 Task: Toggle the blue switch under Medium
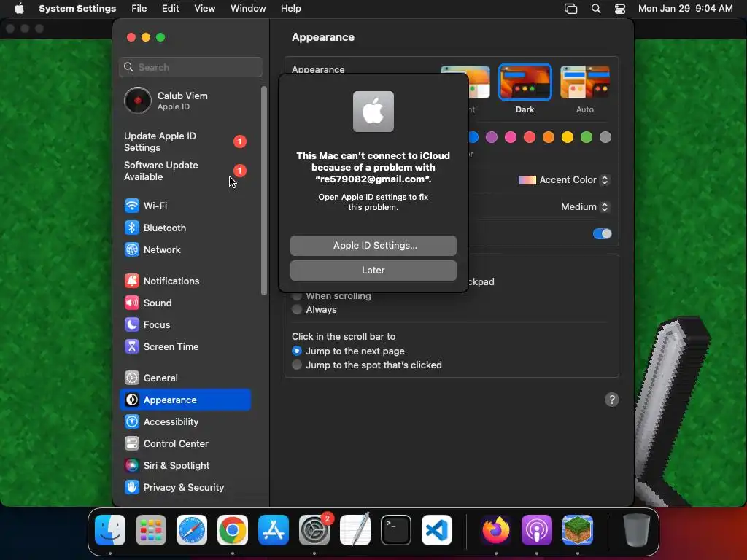click(602, 234)
